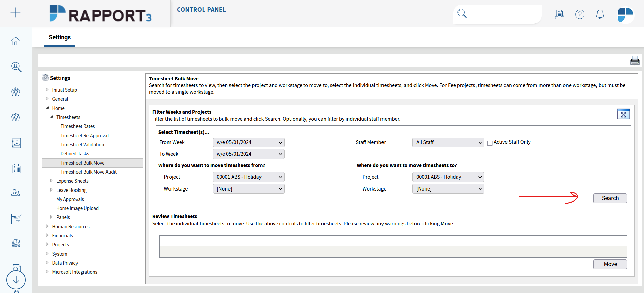Expand the General tree node

47,99
